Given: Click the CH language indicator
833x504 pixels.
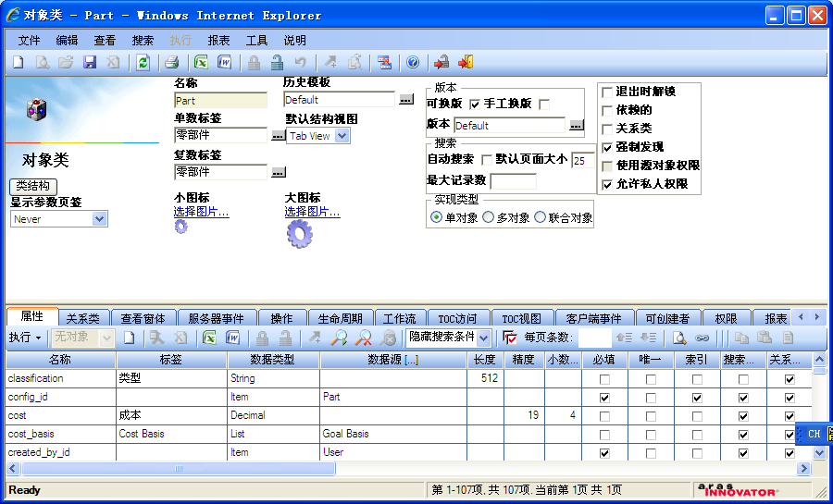Looking at the screenshot, I should click(x=814, y=434).
